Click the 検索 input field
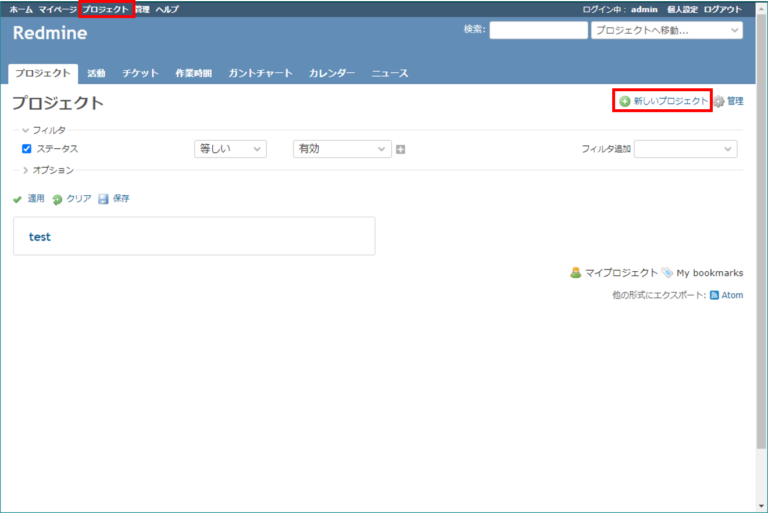The width and height of the screenshot is (768, 513). pos(538,30)
